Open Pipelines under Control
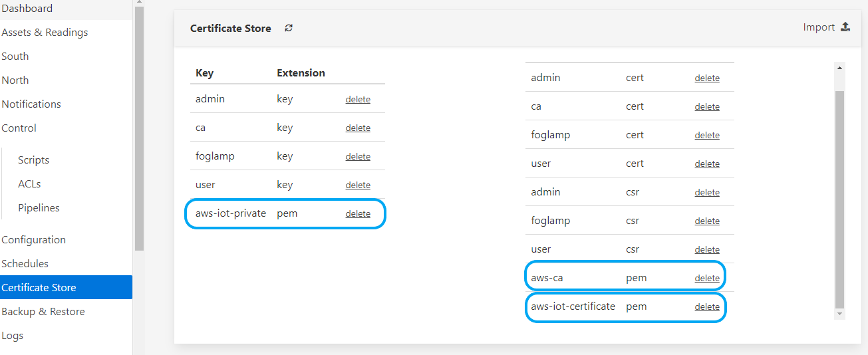The image size is (868, 355). pos(39,208)
